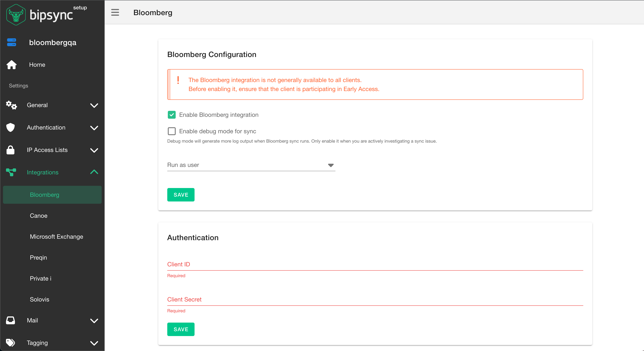Expand the Mail section chevron
Screen dimensions: 644x351
pos(94,321)
